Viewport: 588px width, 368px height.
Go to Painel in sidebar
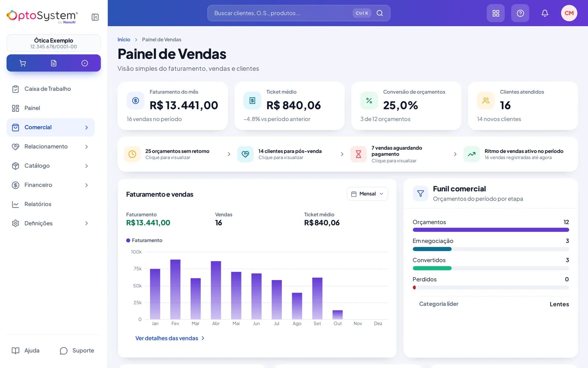(x=51, y=108)
